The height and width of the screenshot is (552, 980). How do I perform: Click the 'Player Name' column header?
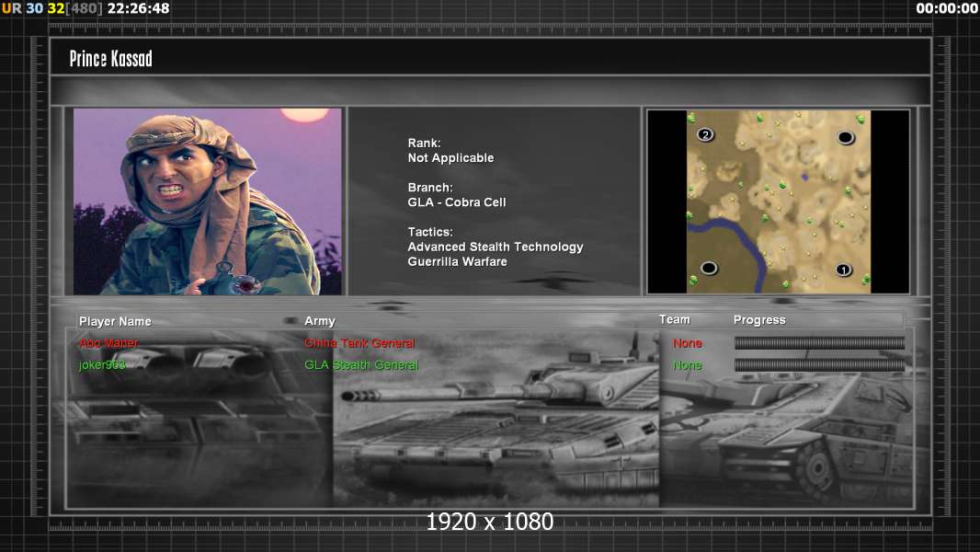(x=115, y=321)
